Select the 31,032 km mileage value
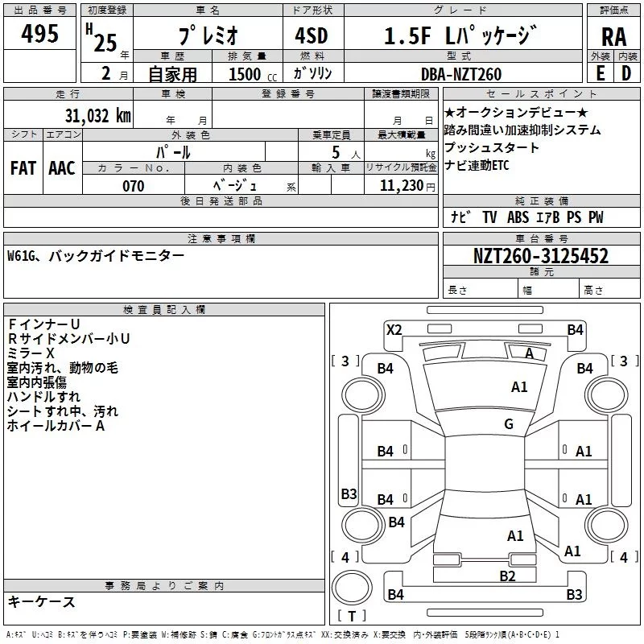The height and width of the screenshot is (644, 644). (97, 115)
